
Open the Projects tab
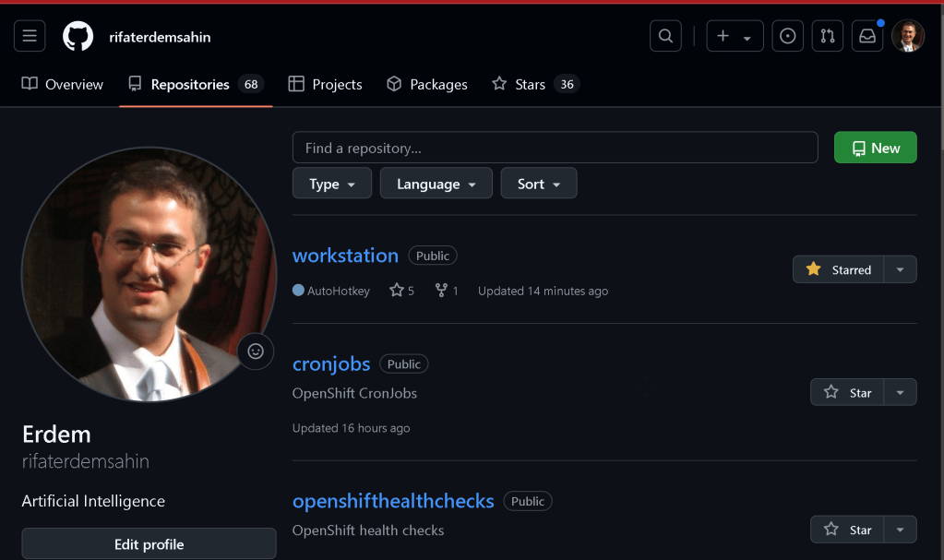point(325,84)
